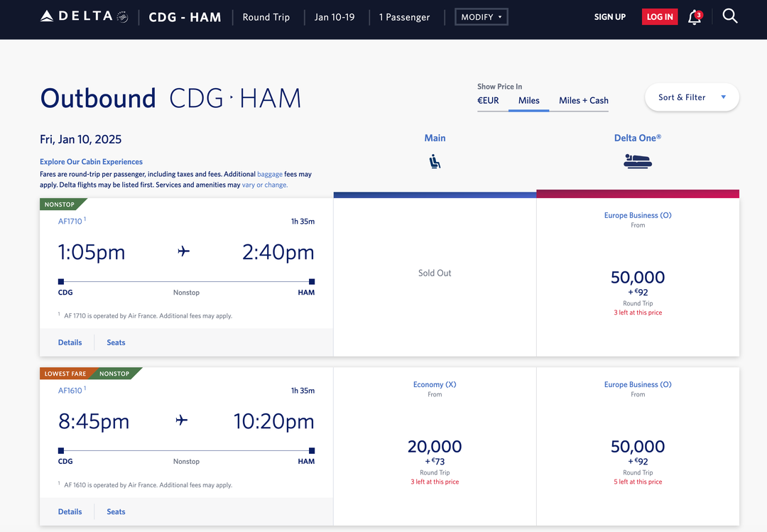
Task: Click the flight route timeline bar for AF1710
Action: coord(186,281)
